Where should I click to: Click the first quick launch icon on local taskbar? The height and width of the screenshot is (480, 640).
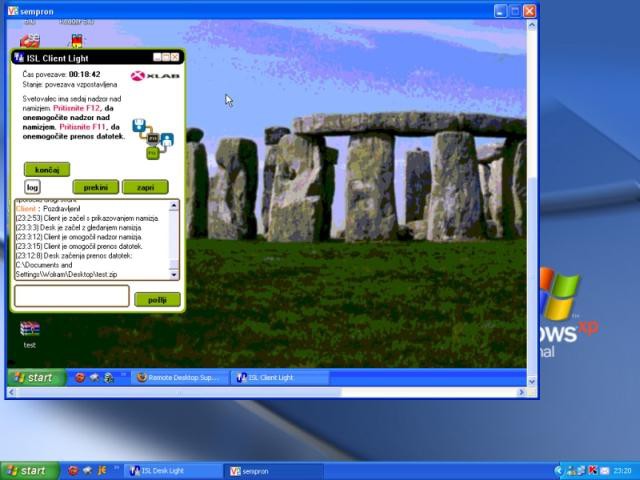[x=73, y=470]
